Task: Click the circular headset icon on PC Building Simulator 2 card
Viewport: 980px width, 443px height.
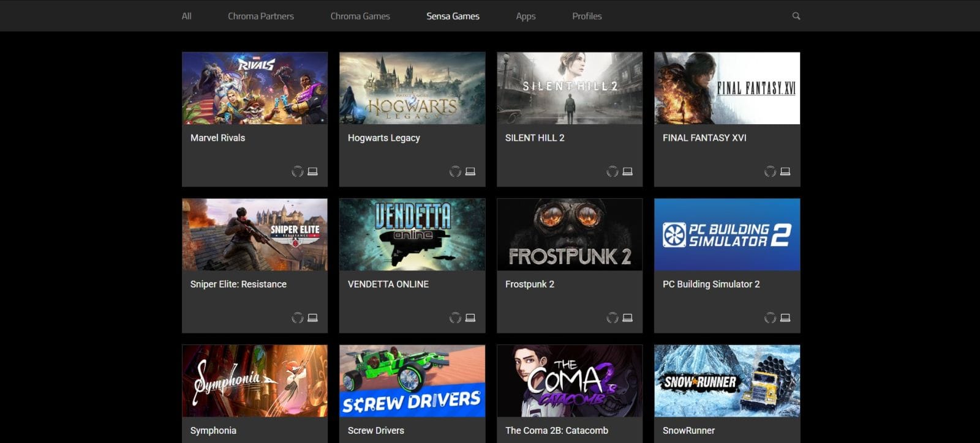Action: 771,318
